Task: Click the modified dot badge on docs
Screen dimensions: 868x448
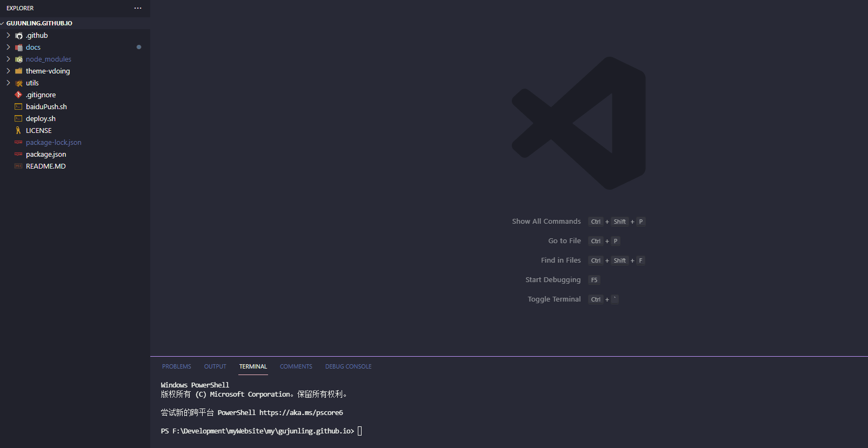Action: [x=139, y=47]
